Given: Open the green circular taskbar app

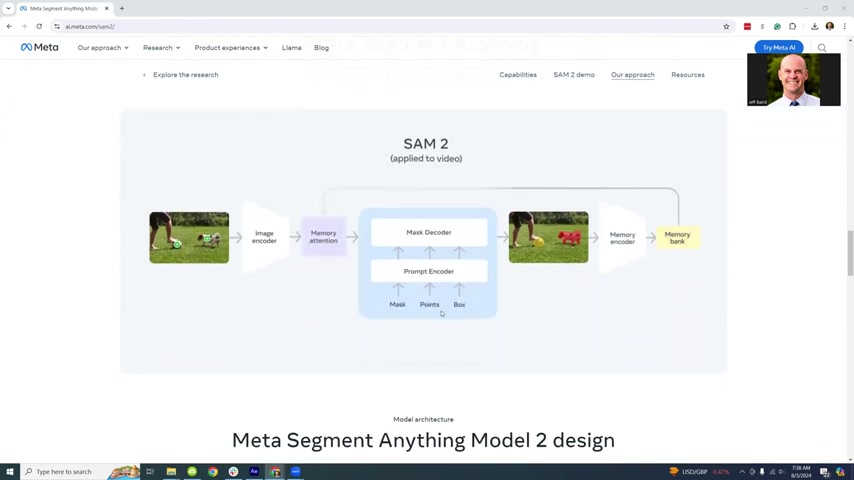Looking at the screenshot, I should click(x=192, y=472).
